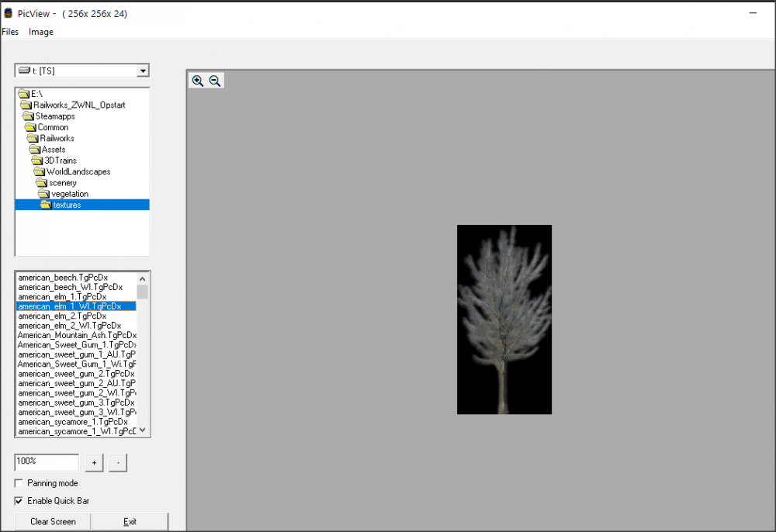The image size is (776, 532).
Task: Click the Exit button
Action: 130,522
